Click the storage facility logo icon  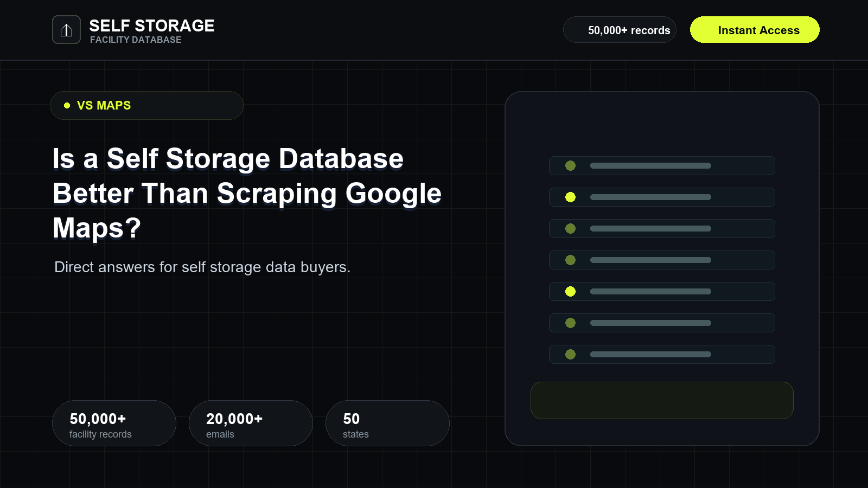66,30
